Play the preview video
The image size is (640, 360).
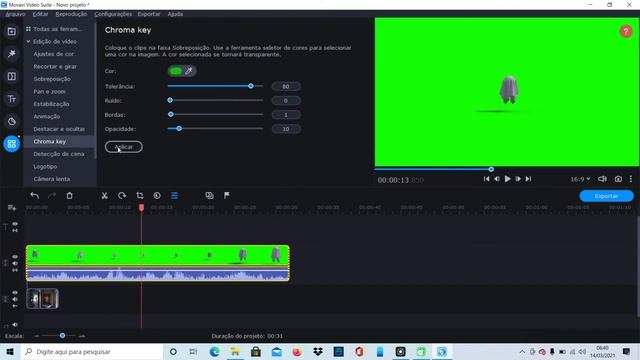click(507, 179)
